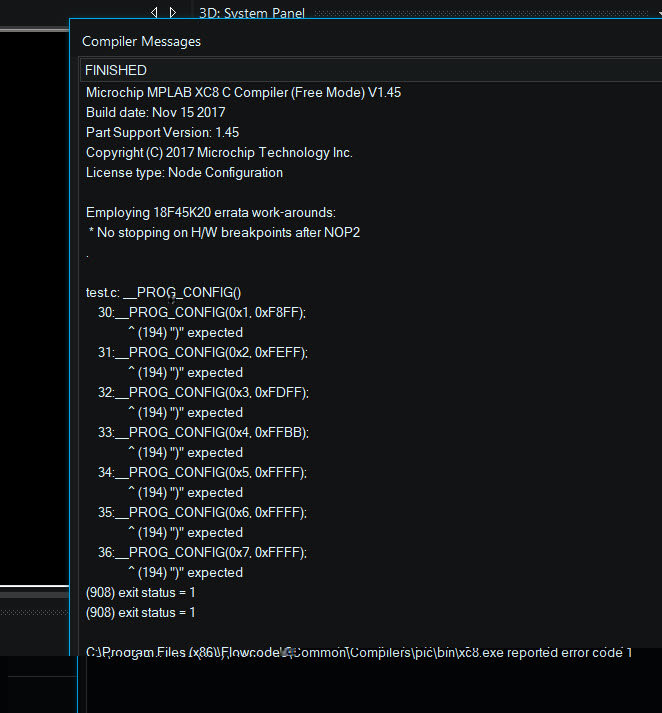662x713 pixels.
Task: Select License type: Node Configuration line
Action: [184, 172]
